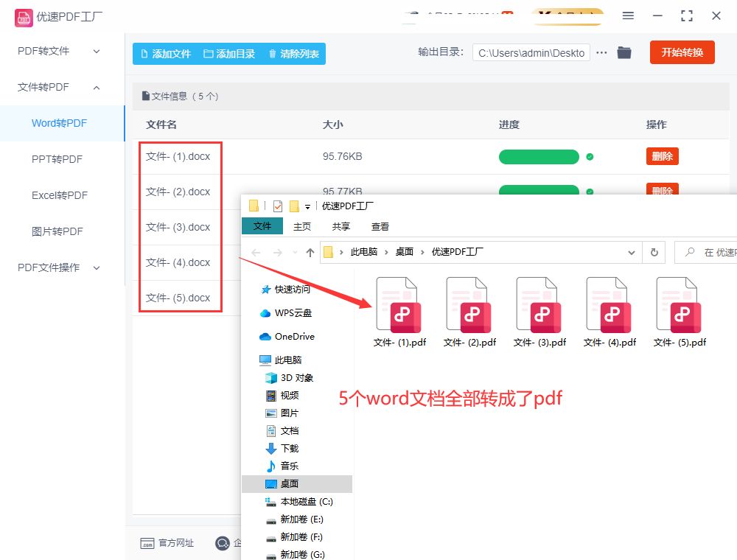Open the recent locations dropdown arrow in Explorer

tap(296, 253)
